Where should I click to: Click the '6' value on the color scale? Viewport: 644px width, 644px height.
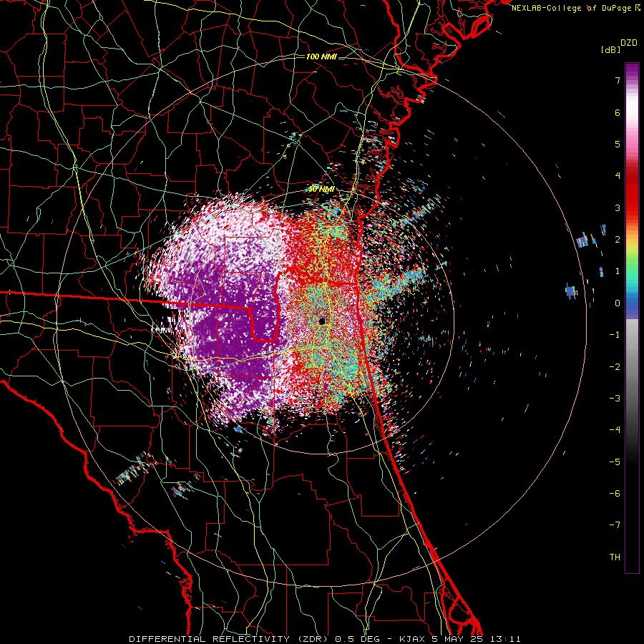(x=618, y=112)
